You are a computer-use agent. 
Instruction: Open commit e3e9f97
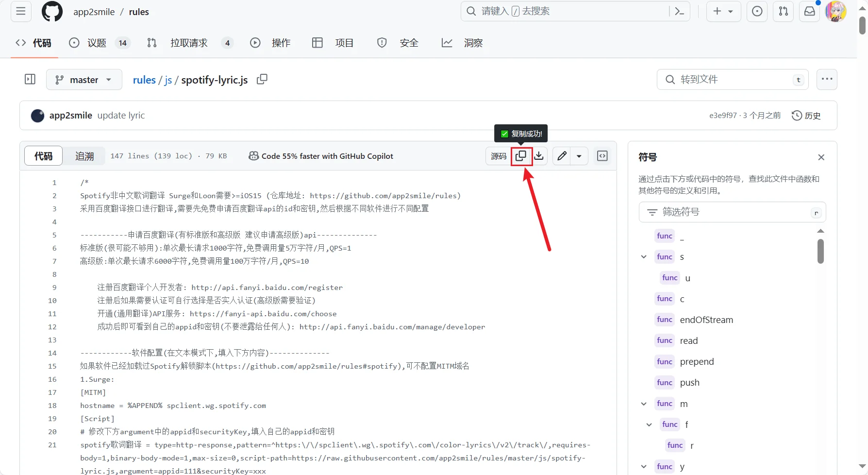click(723, 116)
